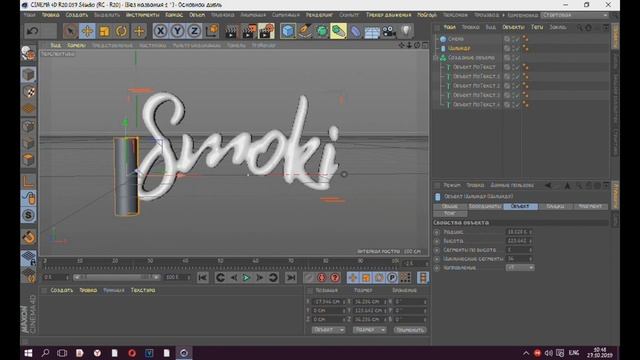
Task: Click the magnet Snap icon in left sidebar
Action: 29,237
